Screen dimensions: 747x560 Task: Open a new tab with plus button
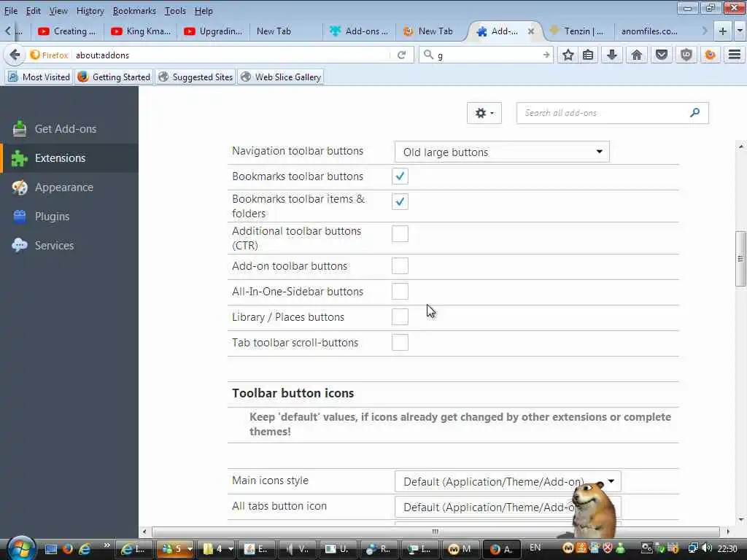[x=723, y=31]
